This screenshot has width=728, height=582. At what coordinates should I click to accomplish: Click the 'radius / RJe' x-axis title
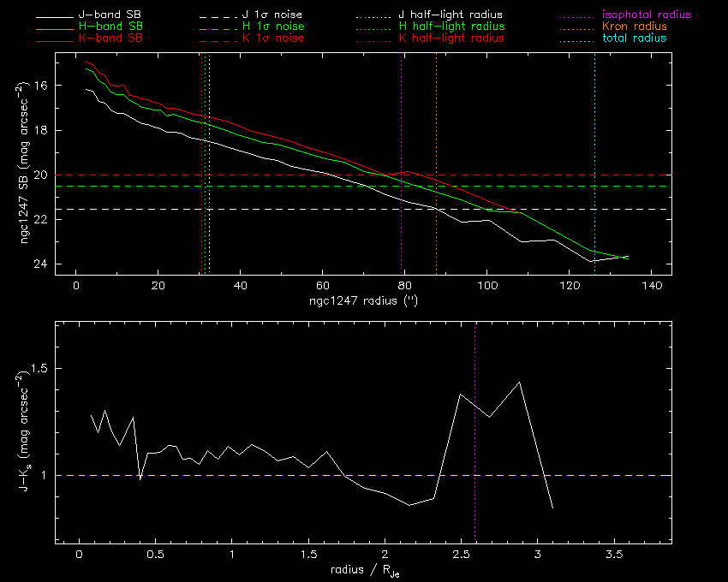pos(365,570)
